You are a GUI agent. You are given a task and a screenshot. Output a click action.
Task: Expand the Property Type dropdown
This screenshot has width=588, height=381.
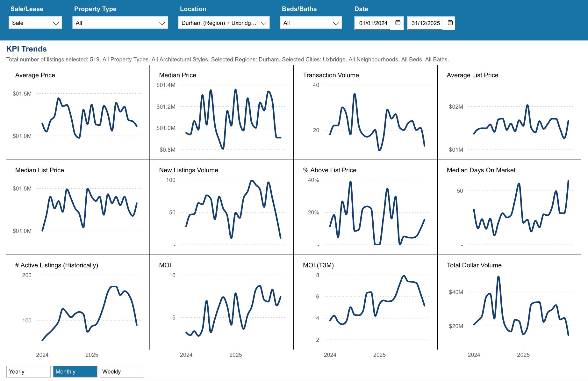click(x=120, y=23)
